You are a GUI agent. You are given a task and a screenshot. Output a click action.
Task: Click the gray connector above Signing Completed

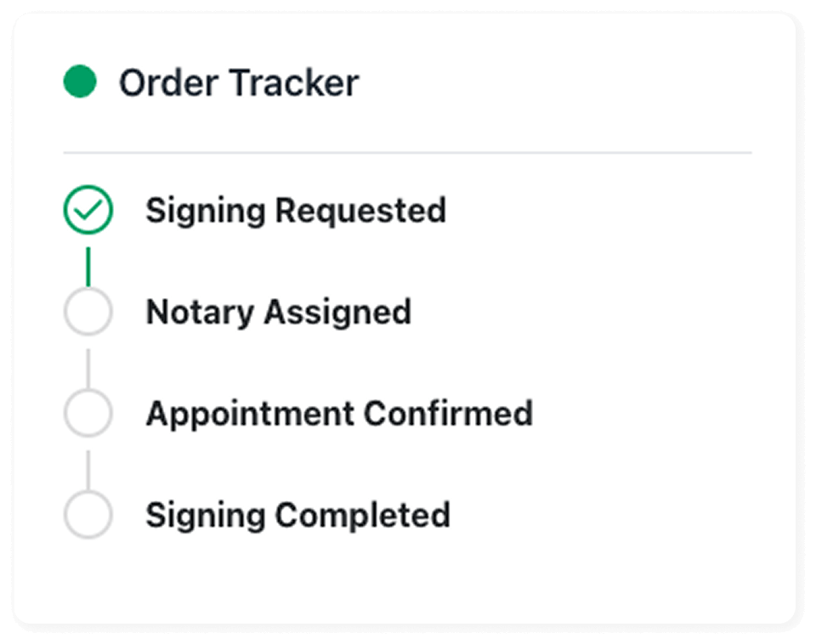(88, 470)
